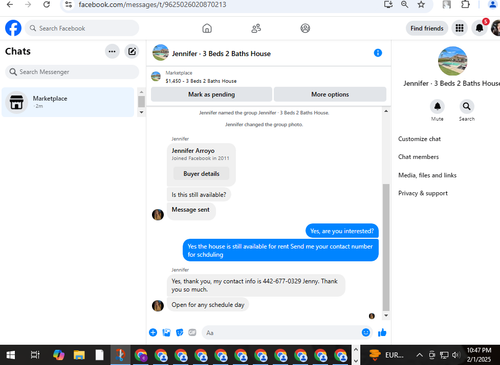The width and height of the screenshot is (500, 365).
Task: Open the Facebook home logo
Action: coord(13,28)
